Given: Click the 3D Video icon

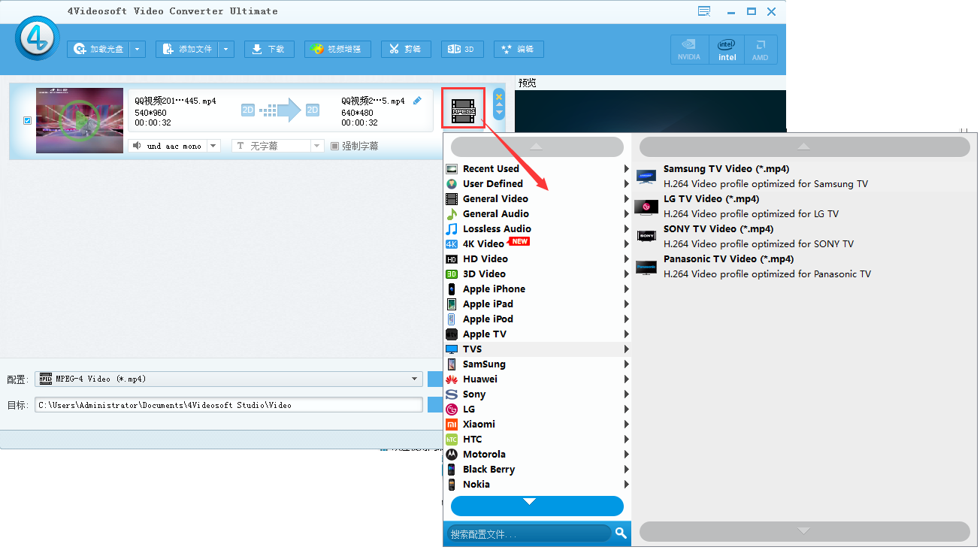Looking at the screenshot, I should 452,274.
